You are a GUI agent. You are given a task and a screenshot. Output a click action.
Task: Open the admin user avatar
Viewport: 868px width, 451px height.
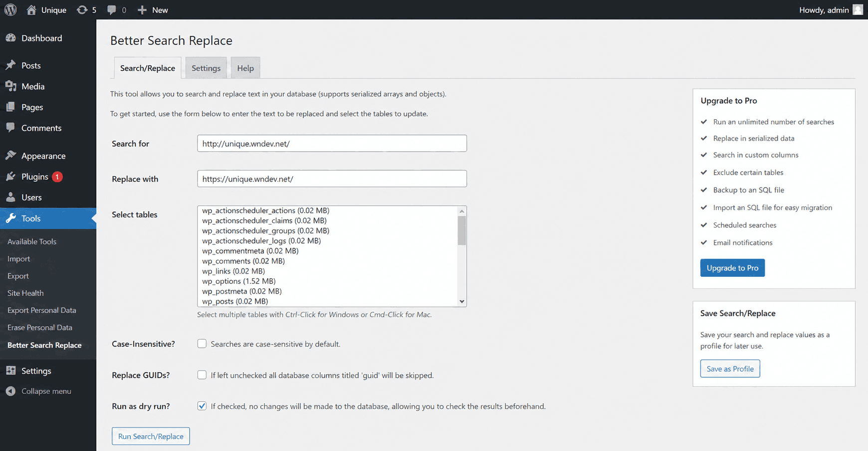tap(858, 10)
